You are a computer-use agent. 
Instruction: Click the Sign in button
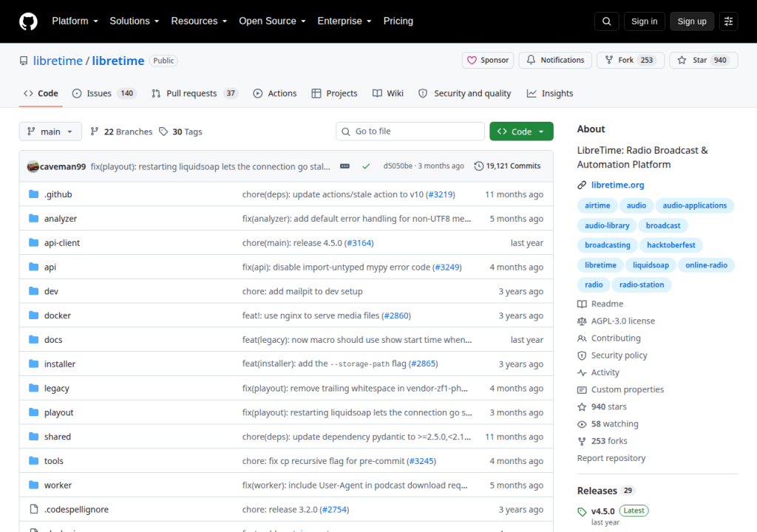pyautogui.click(x=644, y=21)
